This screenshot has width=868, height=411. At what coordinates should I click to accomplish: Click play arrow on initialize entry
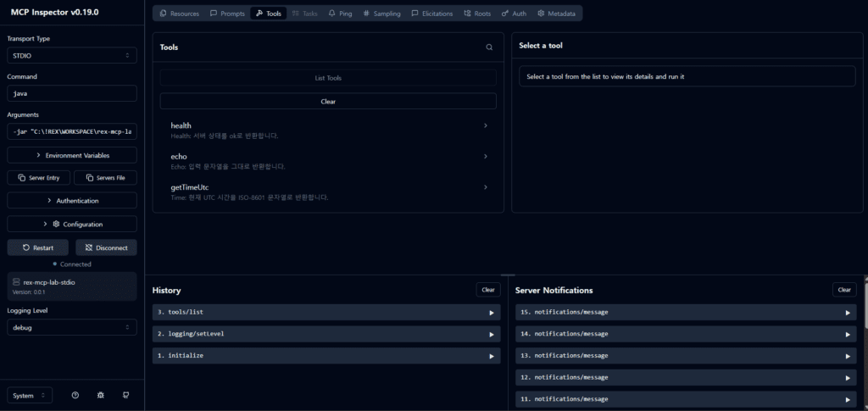coord(491,356)
